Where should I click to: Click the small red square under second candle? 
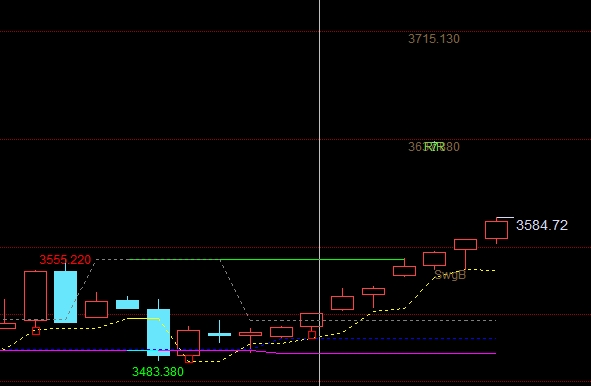click(36, 331)
